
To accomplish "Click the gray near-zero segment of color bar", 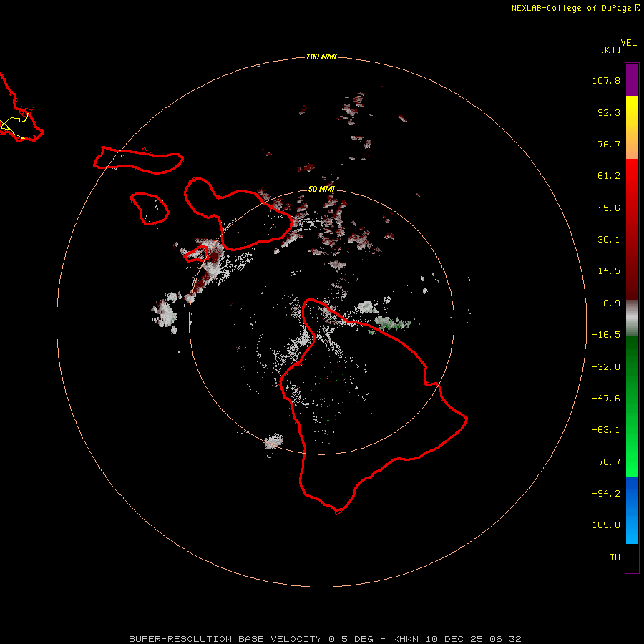I will click(x=632, y=318).
